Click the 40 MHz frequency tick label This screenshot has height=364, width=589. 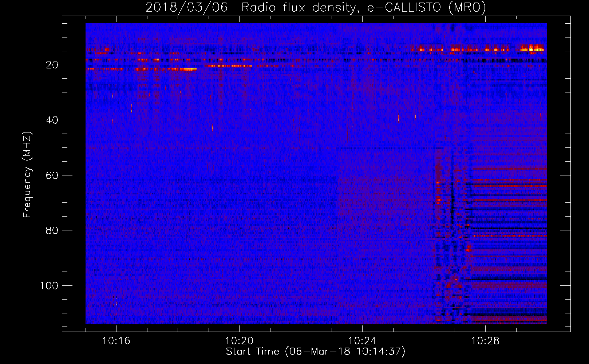(52, 120)
